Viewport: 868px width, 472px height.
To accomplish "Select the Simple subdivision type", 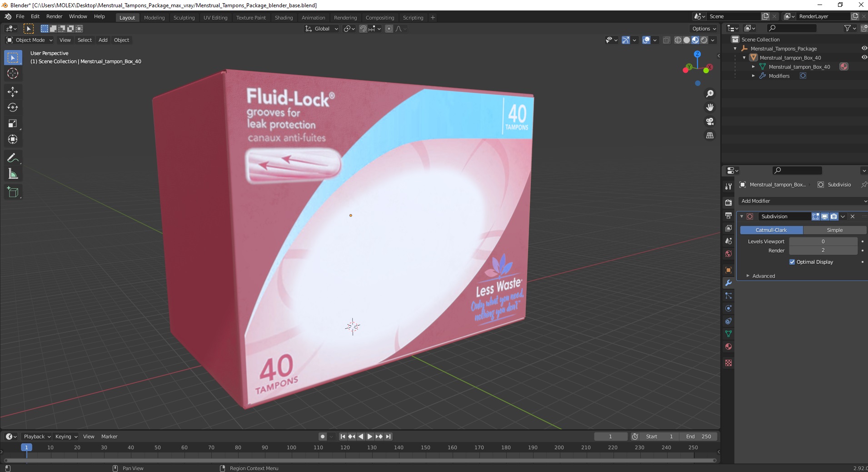I will pyautogui.click(x=834, y=230).
